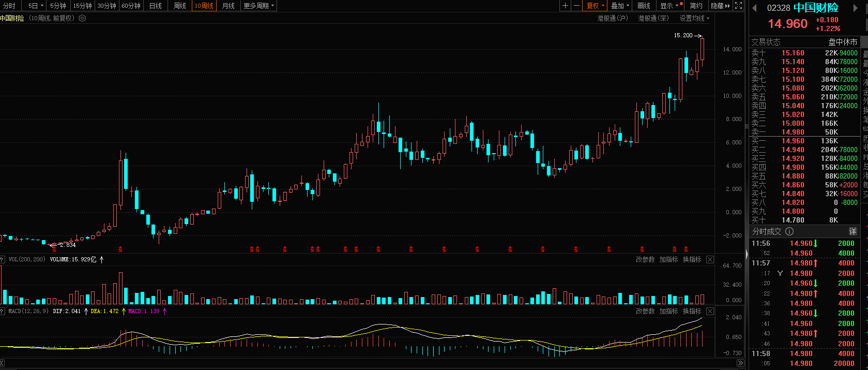Toggle 简约 simple mode

click(x=696, y=6)
